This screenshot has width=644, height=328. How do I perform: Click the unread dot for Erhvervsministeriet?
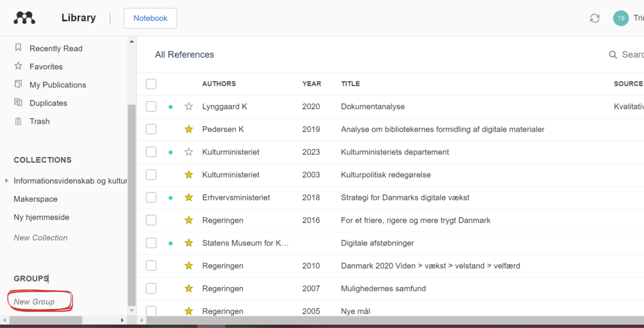[171, 198]
